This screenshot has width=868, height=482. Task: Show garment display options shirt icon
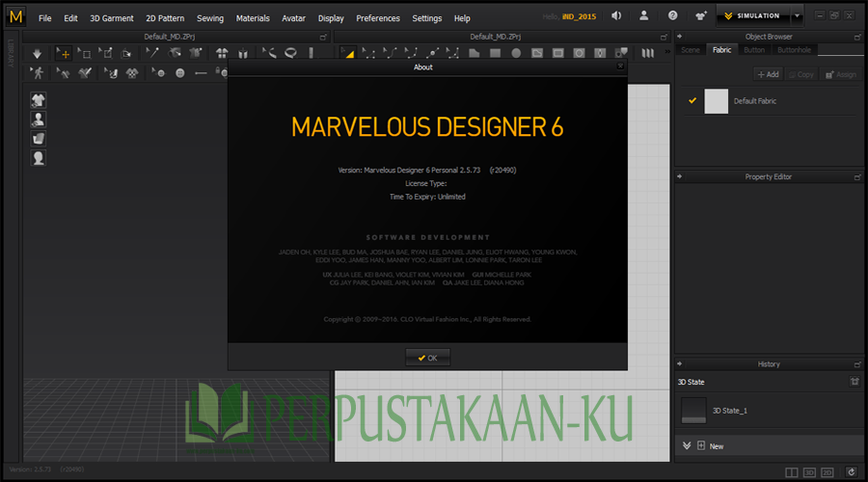coord(39,100)
